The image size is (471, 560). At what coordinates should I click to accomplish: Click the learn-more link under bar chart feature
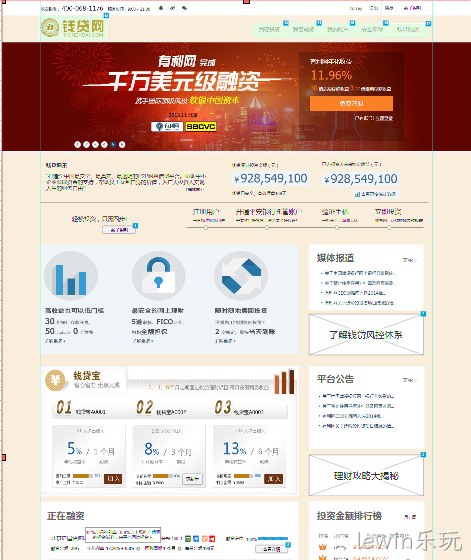pyautogui.click(x=55, y=341)
